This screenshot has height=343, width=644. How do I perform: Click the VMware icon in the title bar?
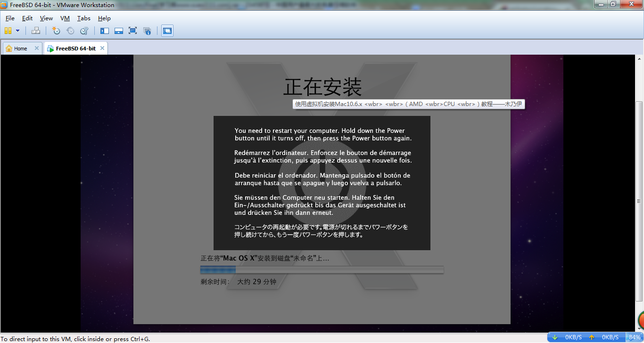(5, 5)
